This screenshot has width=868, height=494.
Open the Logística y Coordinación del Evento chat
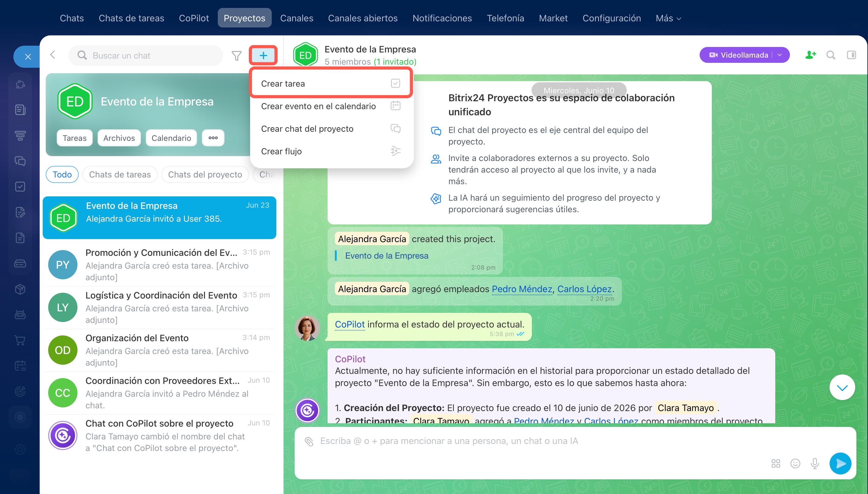coord(160,307)
